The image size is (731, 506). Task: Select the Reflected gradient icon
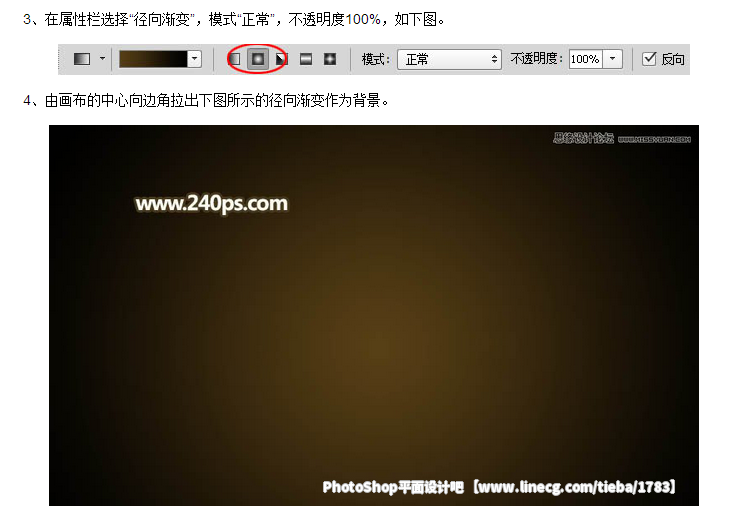306,59
